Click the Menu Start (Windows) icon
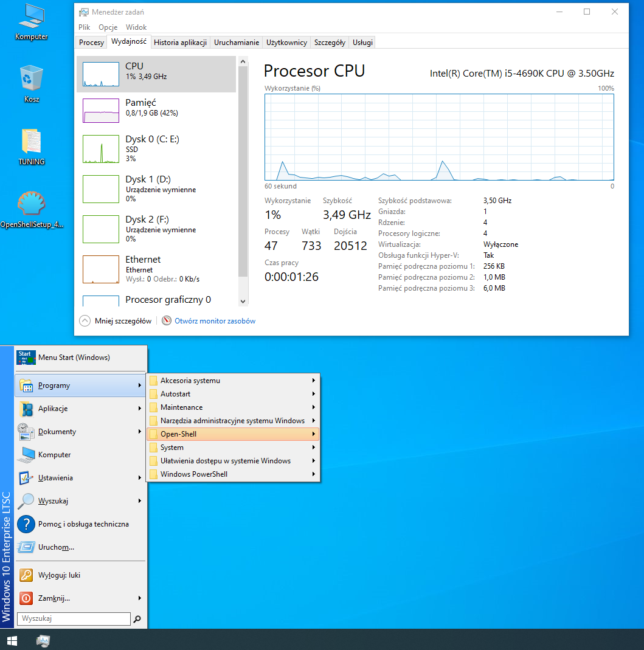 coord(26,358)
